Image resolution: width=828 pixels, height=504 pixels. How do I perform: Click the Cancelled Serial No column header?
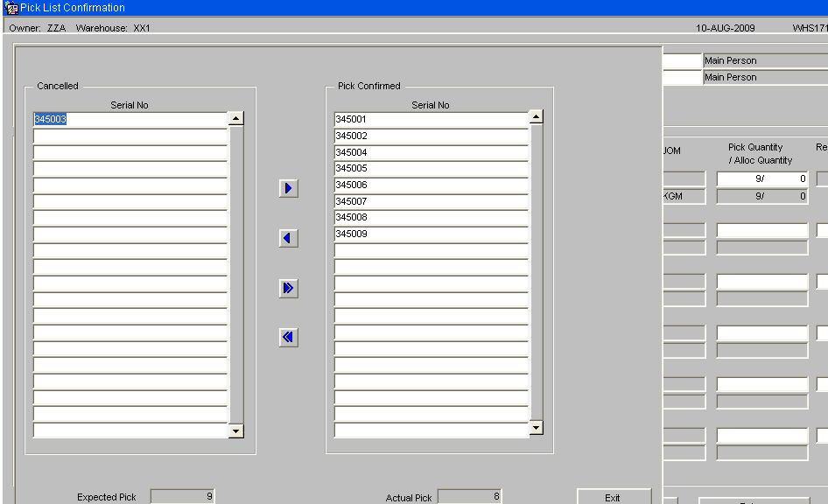[x=130, y=105]
